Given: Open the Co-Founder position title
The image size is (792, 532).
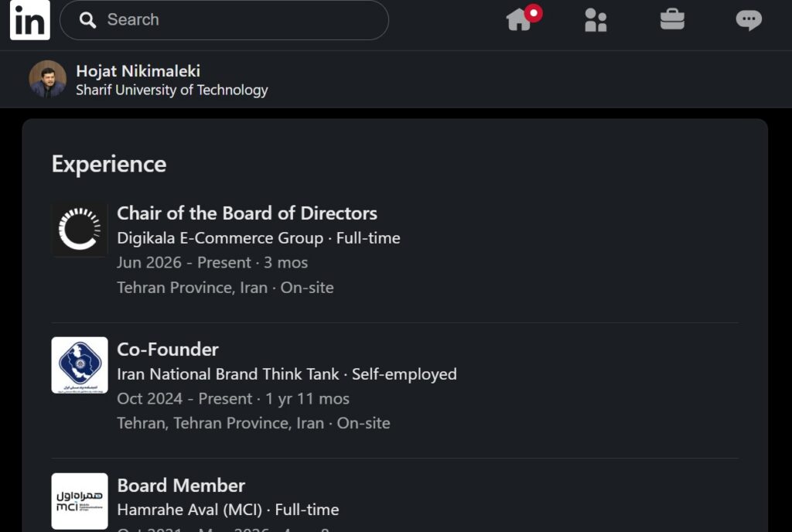Looking at the screenshot, I should point(168,350).
